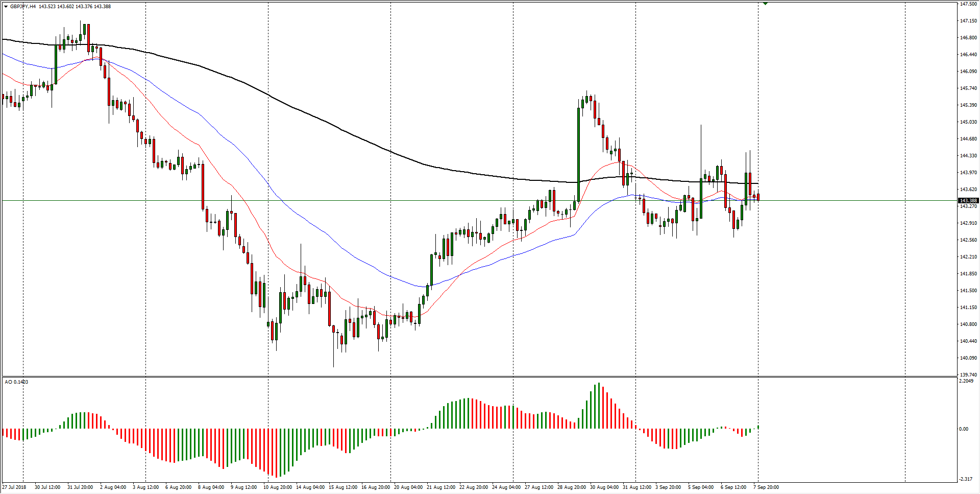Image resolution: width=980 pixels, height=494 pixels.
Task: Click the 139.740 price axis label
Action: pos(968,374)
